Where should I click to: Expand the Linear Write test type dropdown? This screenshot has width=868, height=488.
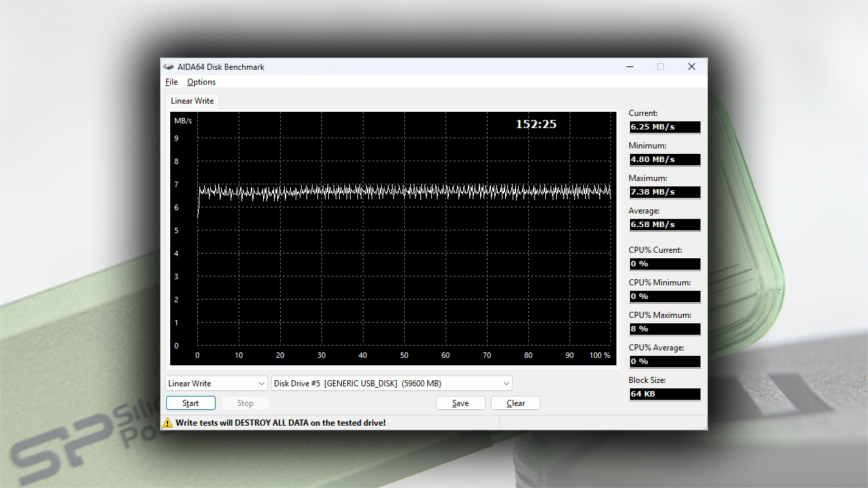pyautogui.click(x=217, y=384)
